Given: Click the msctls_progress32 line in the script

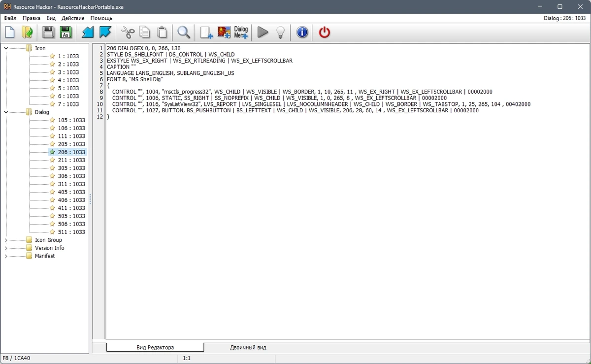Looking at the screenshot, I should (302, 92).
